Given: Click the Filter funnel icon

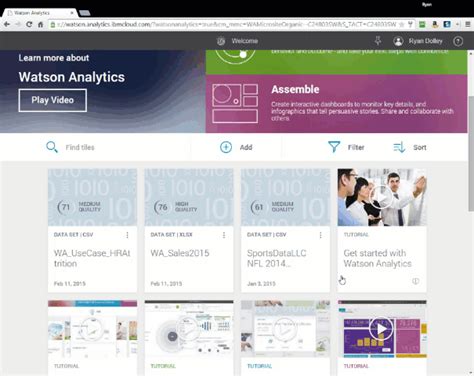Looking at the screenshot, I should tap(334, 147).
